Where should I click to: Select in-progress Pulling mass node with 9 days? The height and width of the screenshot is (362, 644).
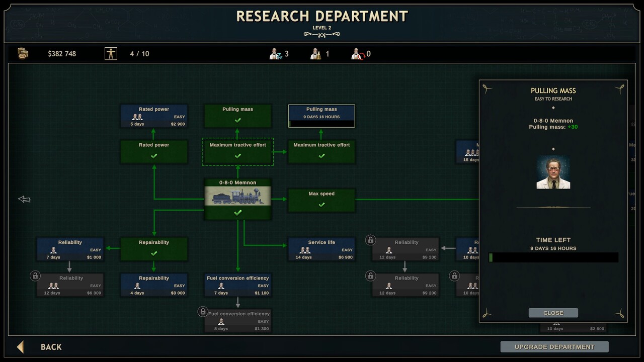(x=321, y=116)
